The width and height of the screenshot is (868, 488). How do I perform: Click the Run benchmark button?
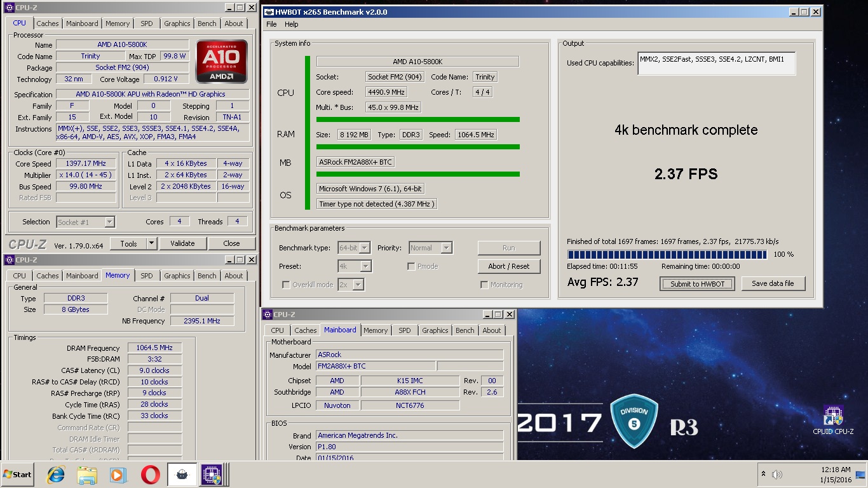(509, 248)
